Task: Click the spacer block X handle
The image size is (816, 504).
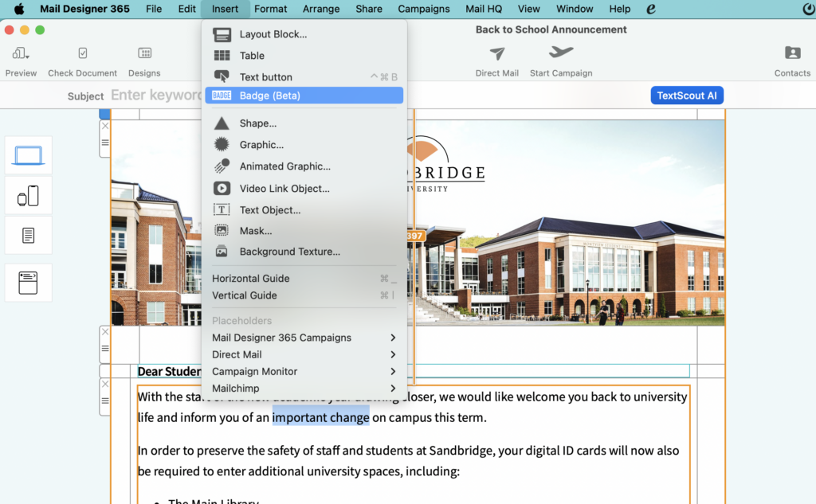Action: [105, 332]
